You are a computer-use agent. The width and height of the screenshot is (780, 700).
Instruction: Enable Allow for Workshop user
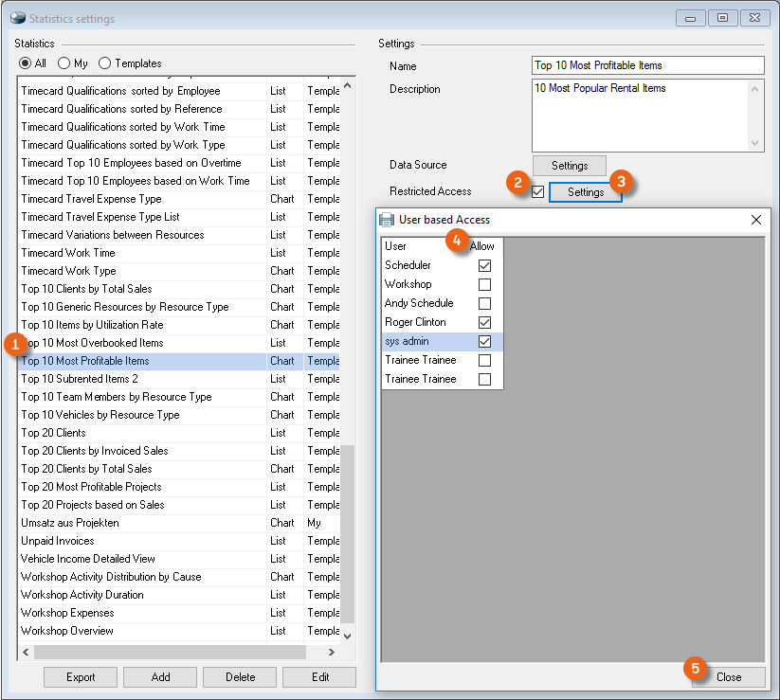484,285
